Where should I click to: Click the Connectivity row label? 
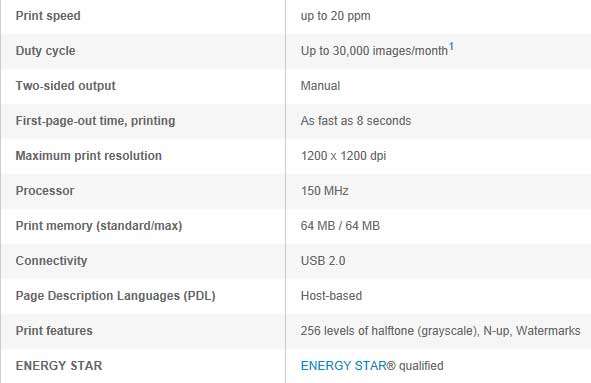pyautogui.click(x=51, y=261)
